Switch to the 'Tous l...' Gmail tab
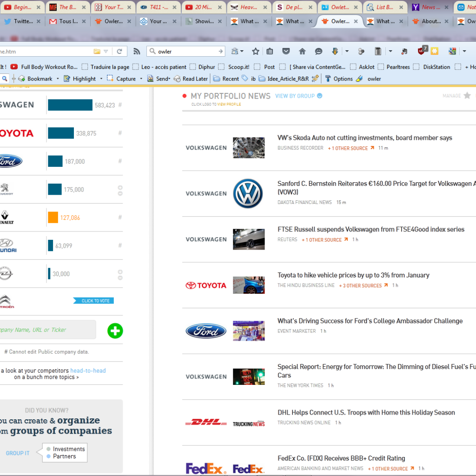The width and height of the screenshot is (476, 476). (x=67, y=21)
